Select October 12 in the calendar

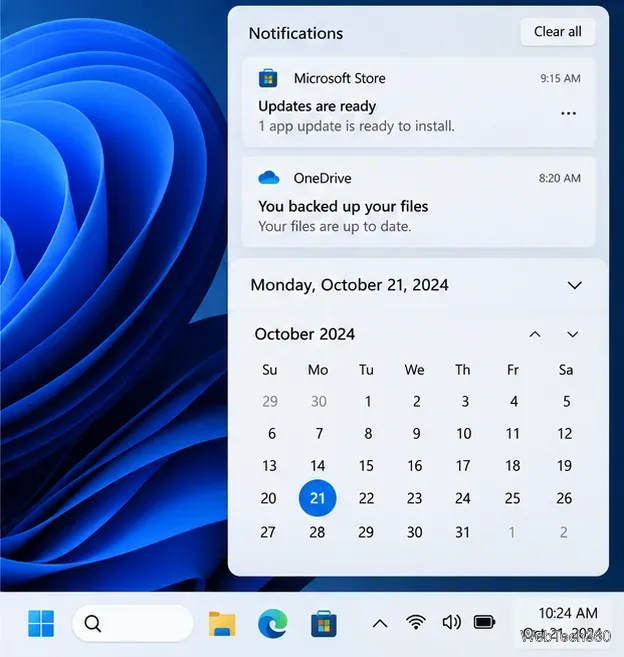(564, 434)
